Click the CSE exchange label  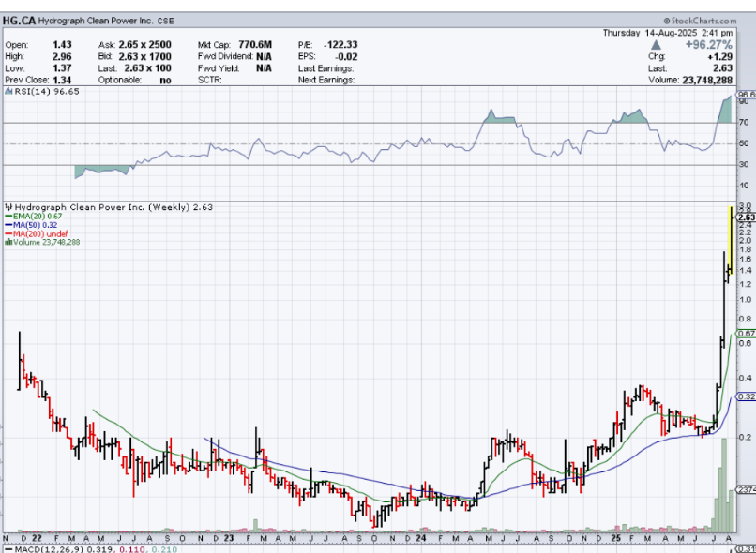[165, 20]
